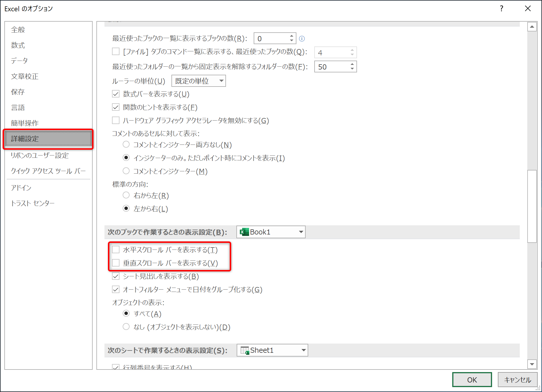
Task: Select コメントとインジケーター option
Action: click(x=126, y=171)
